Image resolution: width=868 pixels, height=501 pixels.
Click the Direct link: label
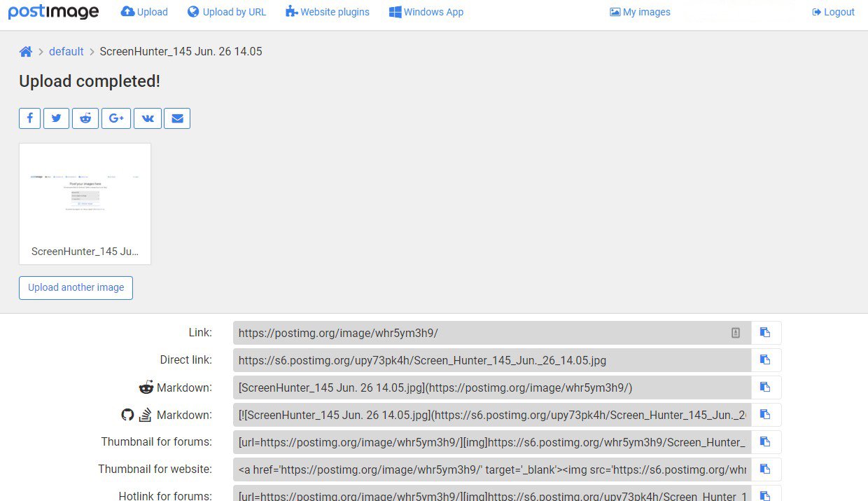pyautogui.click(x=185, y=360)
